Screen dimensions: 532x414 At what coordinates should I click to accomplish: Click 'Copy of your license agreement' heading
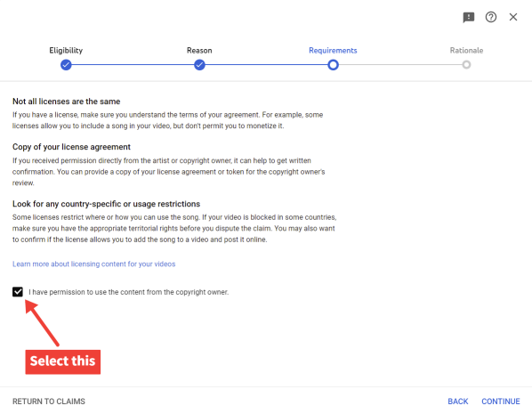coord(71,147)
